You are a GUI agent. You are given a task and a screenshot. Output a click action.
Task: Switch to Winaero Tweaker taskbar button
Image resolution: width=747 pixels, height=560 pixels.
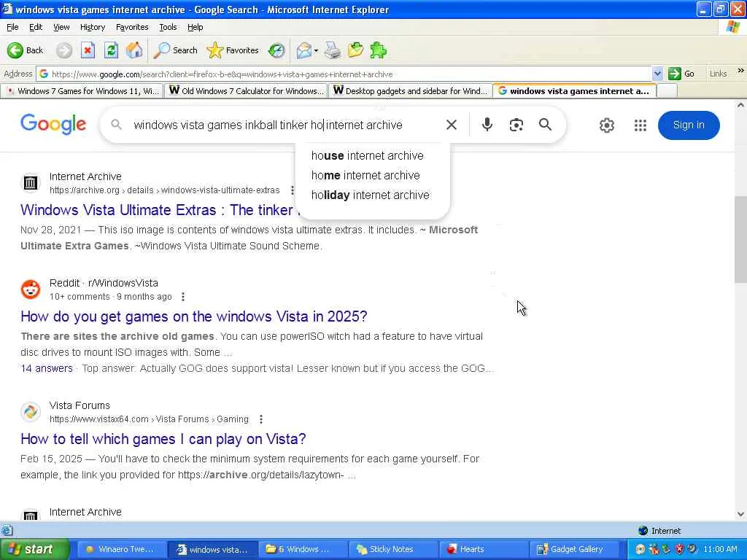tap(121, 549)
